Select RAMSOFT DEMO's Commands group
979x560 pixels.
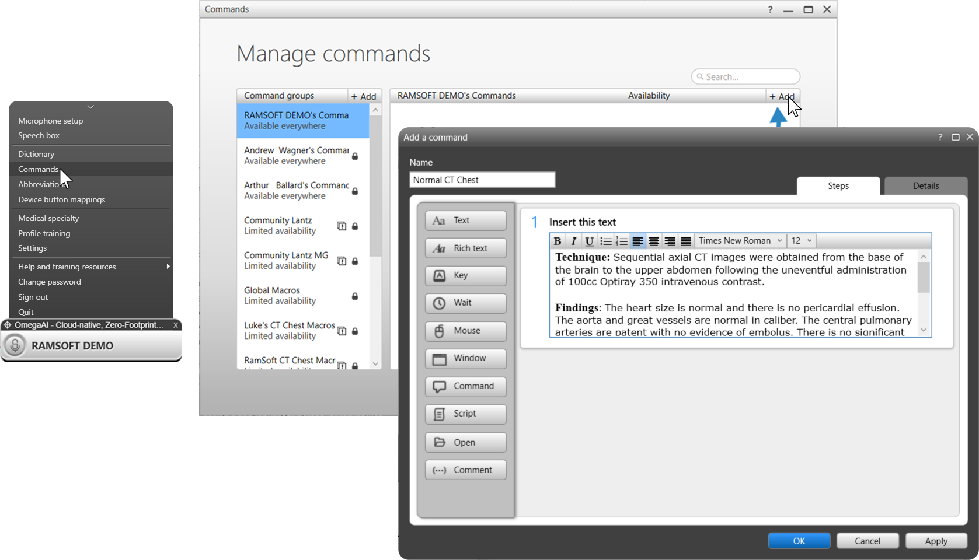303,121
